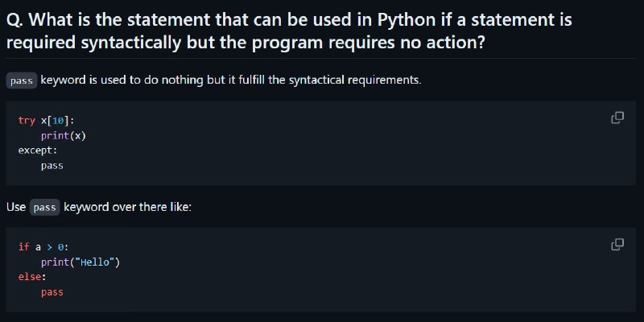Click the red 'pass' below else
The image size is (644, 322).
click(x=52, y=292)
